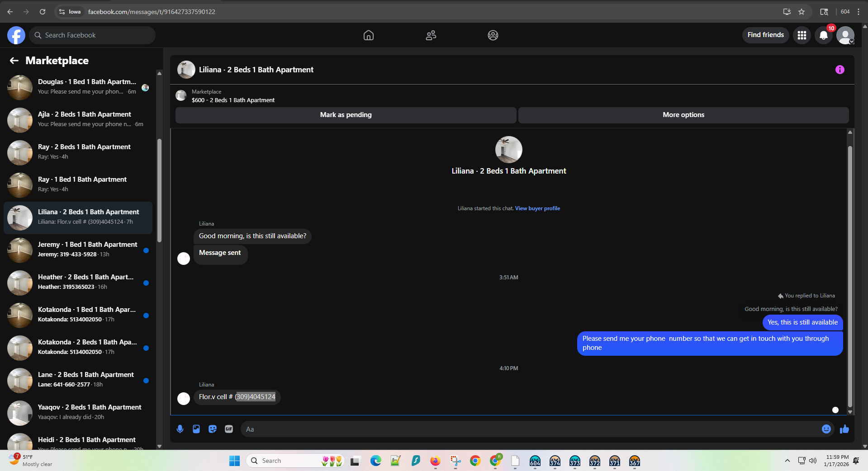868x471 pixels.
Task: Choose a GIF in composer
Action: click(x=229, y=429)
